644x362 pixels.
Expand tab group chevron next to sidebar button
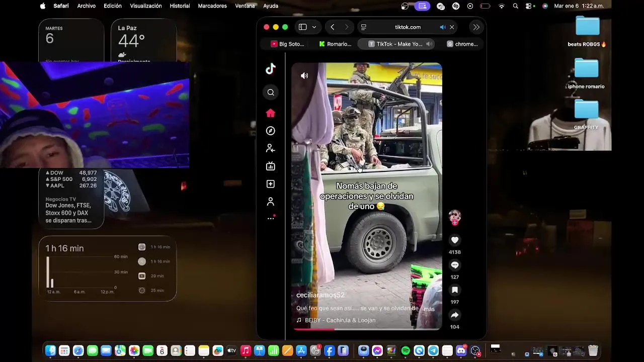pos(314,27)
